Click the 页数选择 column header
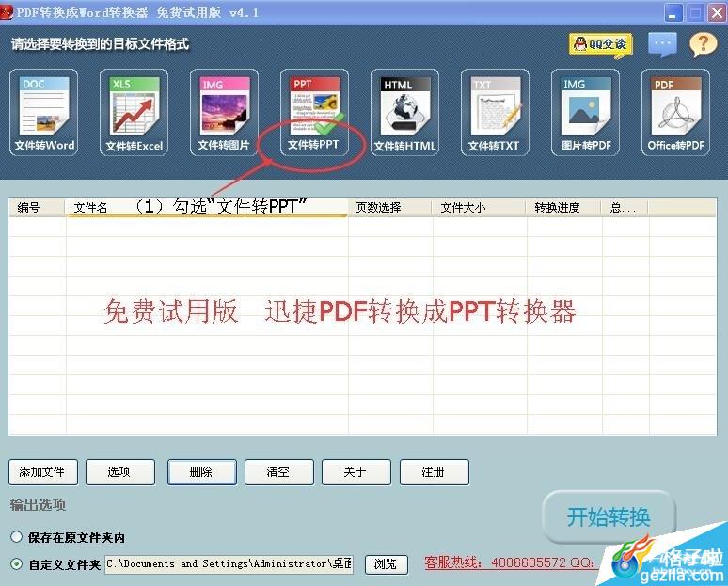Image resolution: width=728 pixels, height=586 pixels. 389,208
